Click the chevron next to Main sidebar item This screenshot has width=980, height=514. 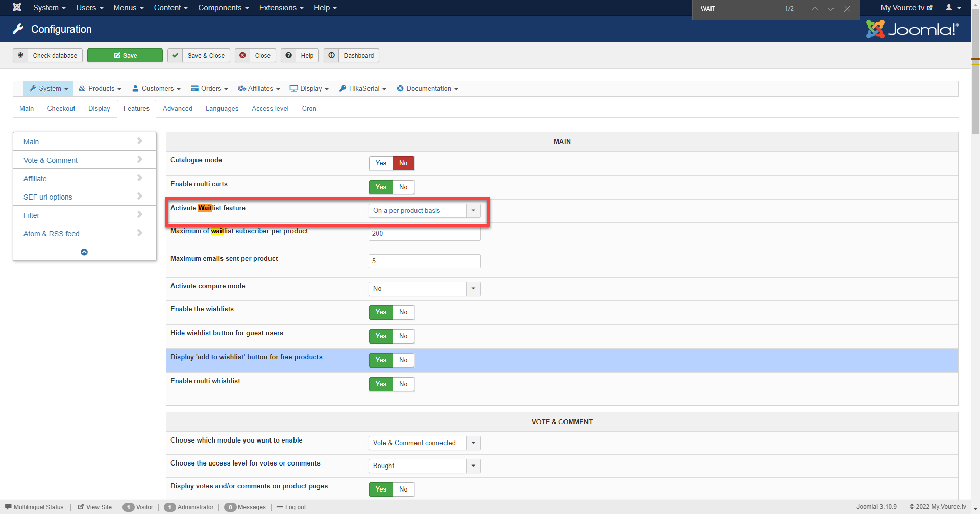coord(140,141)
